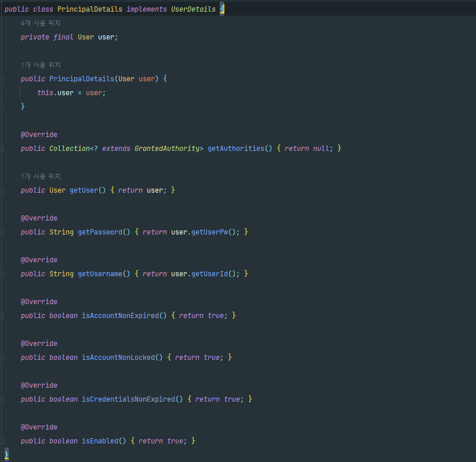
Task: Click the isEnabled method name
Action: 100,441
